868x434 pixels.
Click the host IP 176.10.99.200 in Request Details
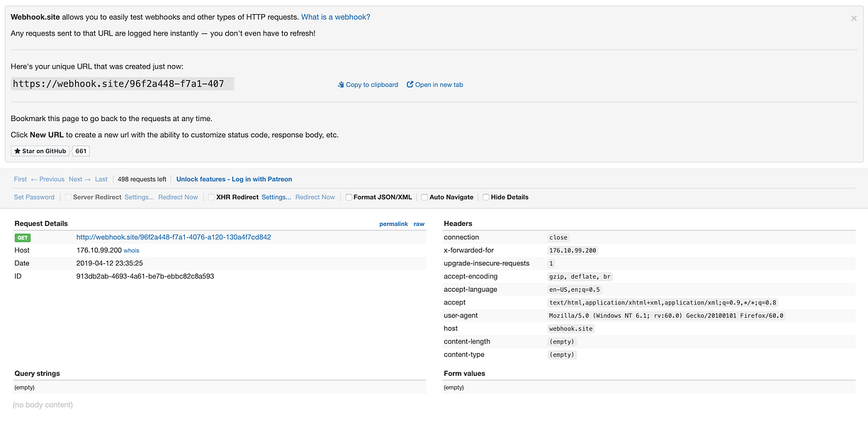point(99,251)
